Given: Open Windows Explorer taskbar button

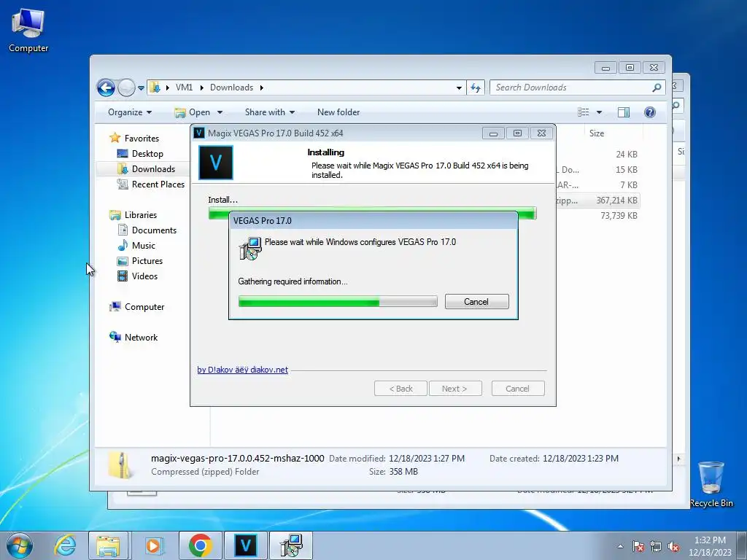Looking at the screenshot, I should coord(108,545).
